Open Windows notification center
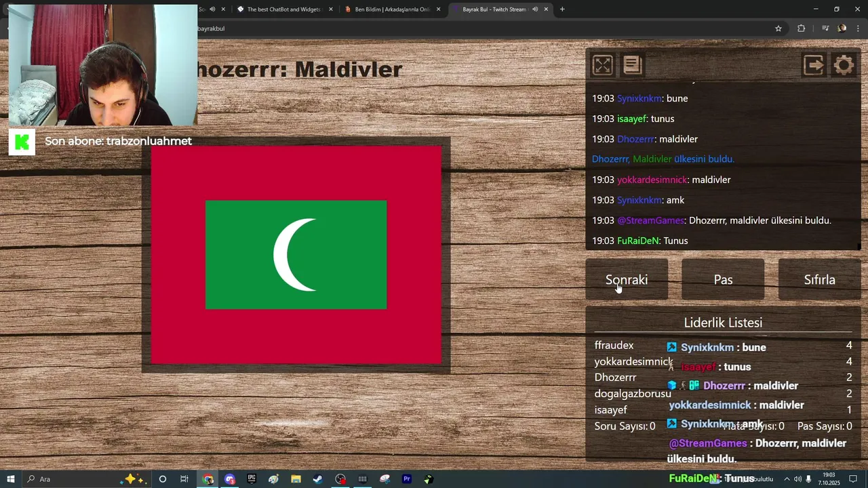 [853, 479]
